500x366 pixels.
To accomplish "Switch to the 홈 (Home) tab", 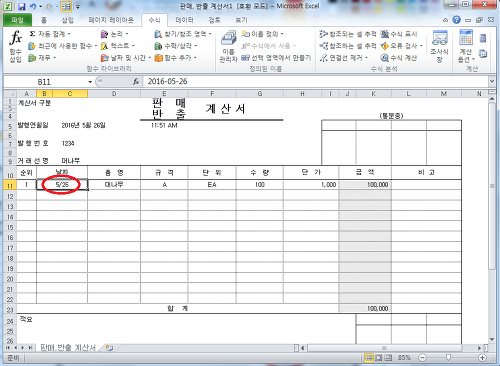I will pos(44,20).
